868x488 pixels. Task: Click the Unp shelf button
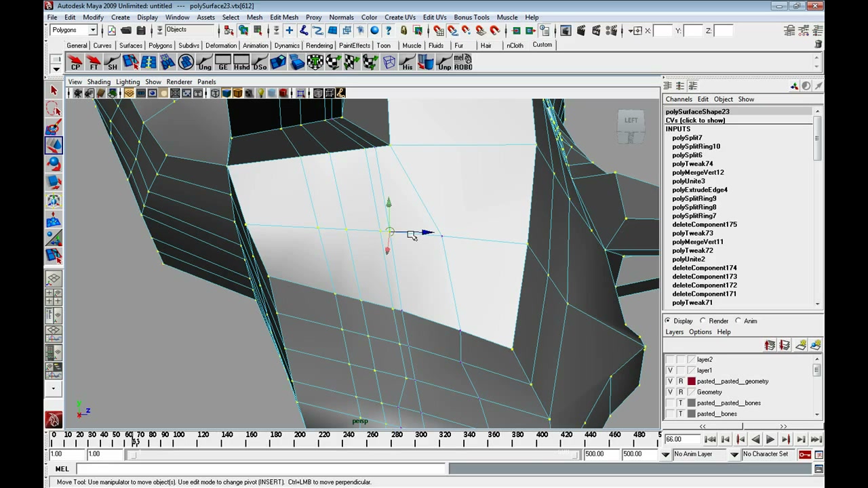tap(444, 63)
